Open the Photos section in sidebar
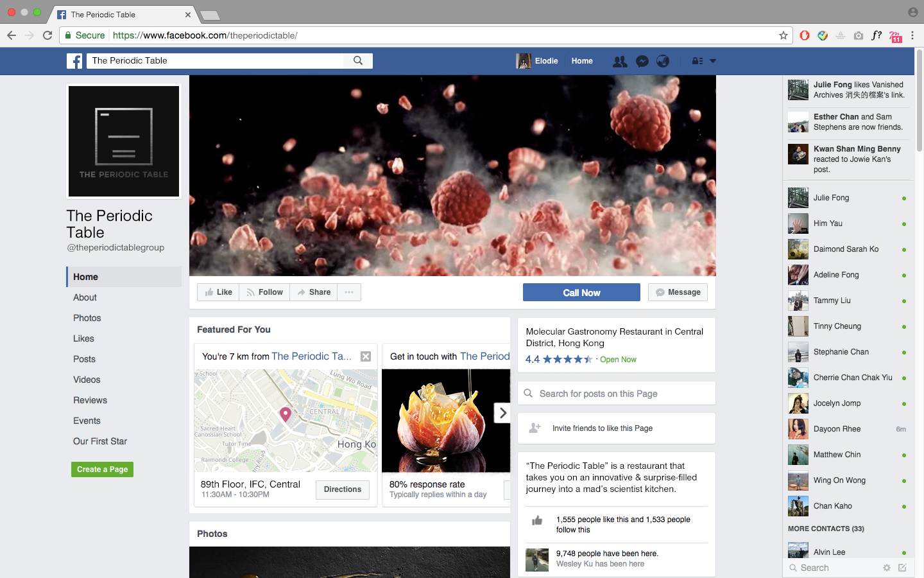This screenshot has height=578, width=924. coord(87,318)
